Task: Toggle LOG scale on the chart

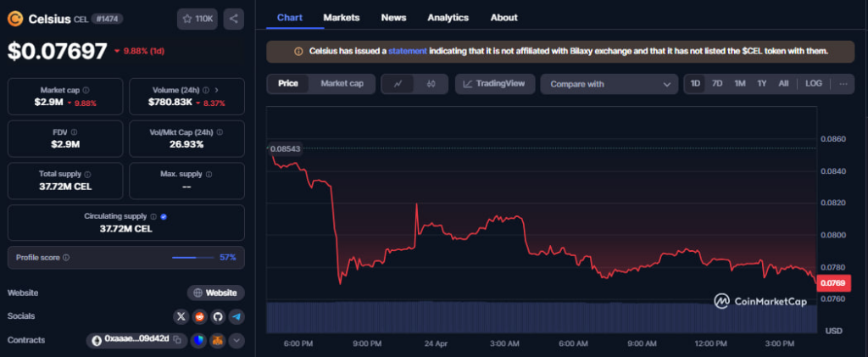Action: 814,84
